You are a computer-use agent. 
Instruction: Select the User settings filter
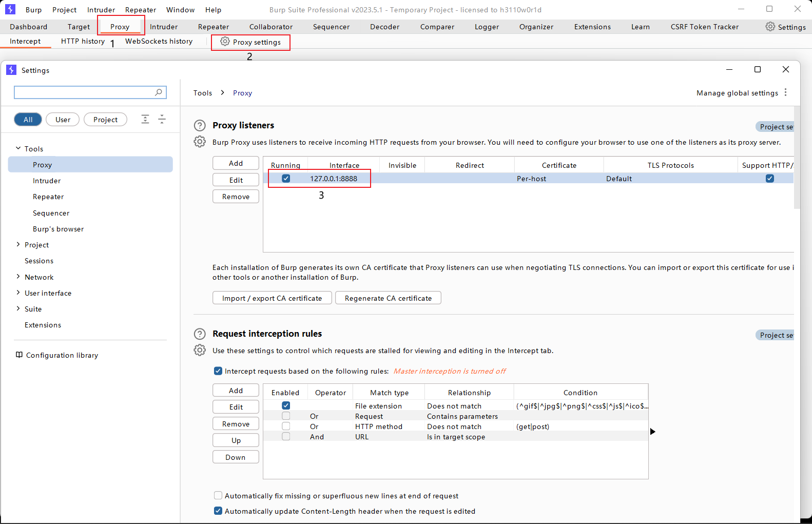click(63, 120)
